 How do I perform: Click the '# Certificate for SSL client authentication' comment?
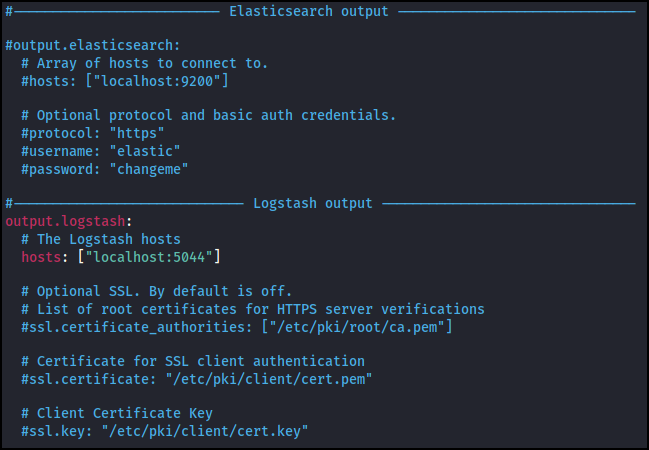[193, 361]
